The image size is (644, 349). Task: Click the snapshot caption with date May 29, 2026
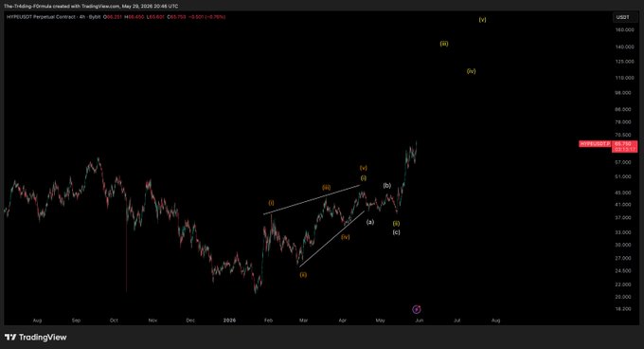tap(91, 7)
